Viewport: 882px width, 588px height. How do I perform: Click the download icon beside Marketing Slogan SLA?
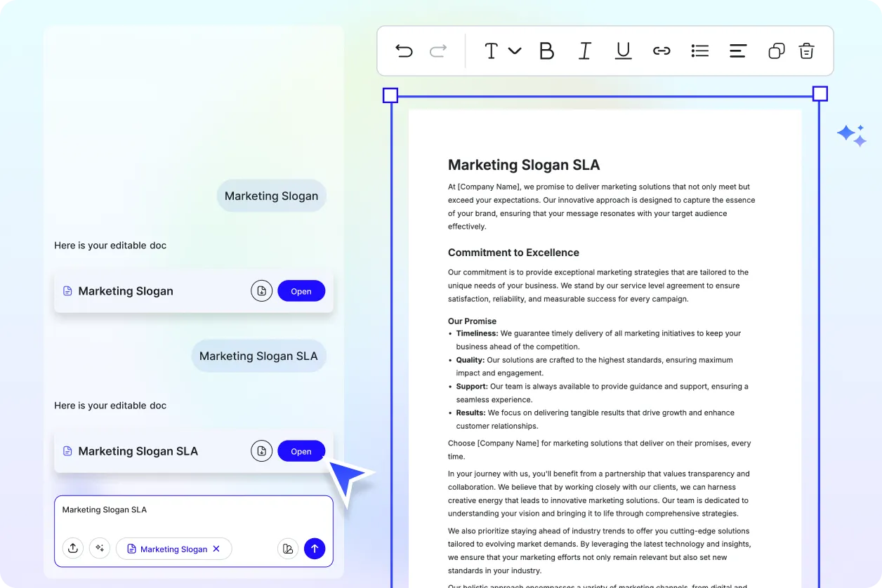pyautogui.click(x=261, y=450)
